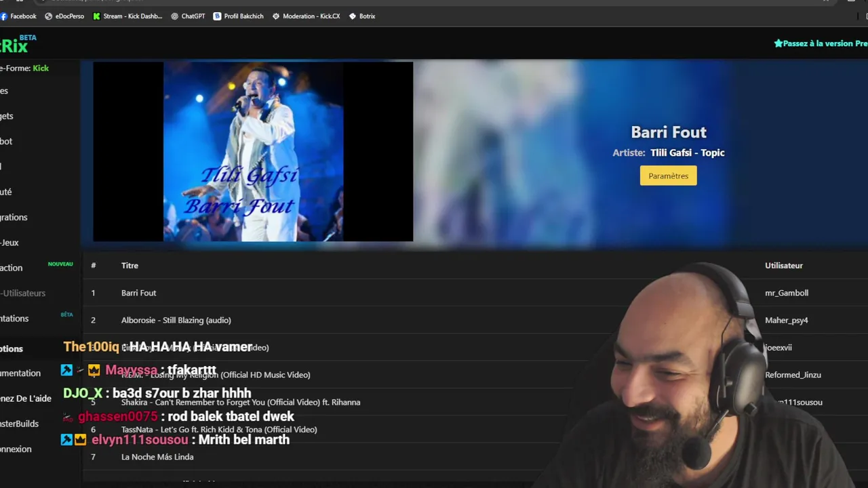Image resolution: width=868 pixels, height=488 pixels.
Task: Select the Shakira Can't Remember to Forget You row
Action: pos(475,402)
